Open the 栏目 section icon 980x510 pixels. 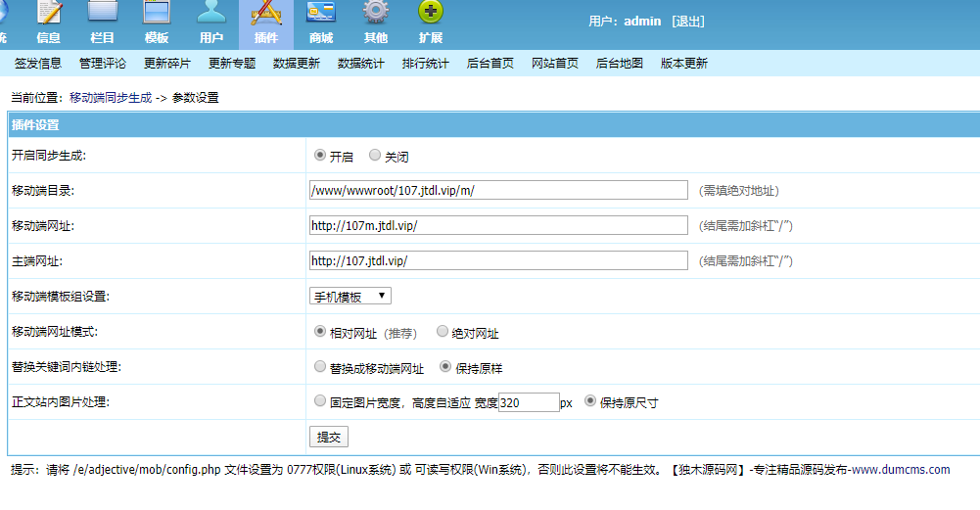tap(103, 12)
